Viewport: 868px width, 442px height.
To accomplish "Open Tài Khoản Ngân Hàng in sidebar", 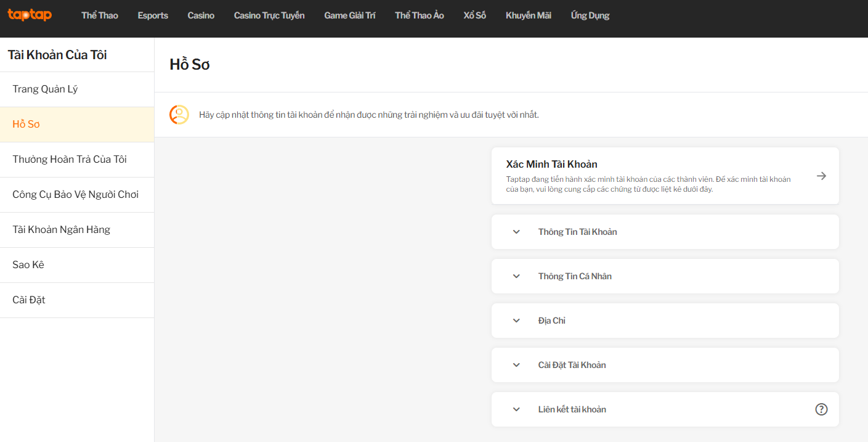I will tap(61, 230).
